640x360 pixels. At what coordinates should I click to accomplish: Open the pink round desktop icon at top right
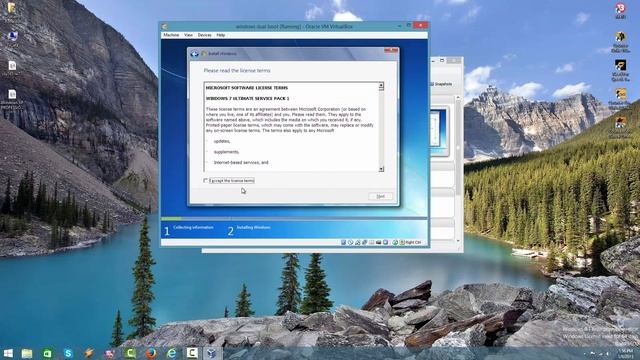(620, 8)
